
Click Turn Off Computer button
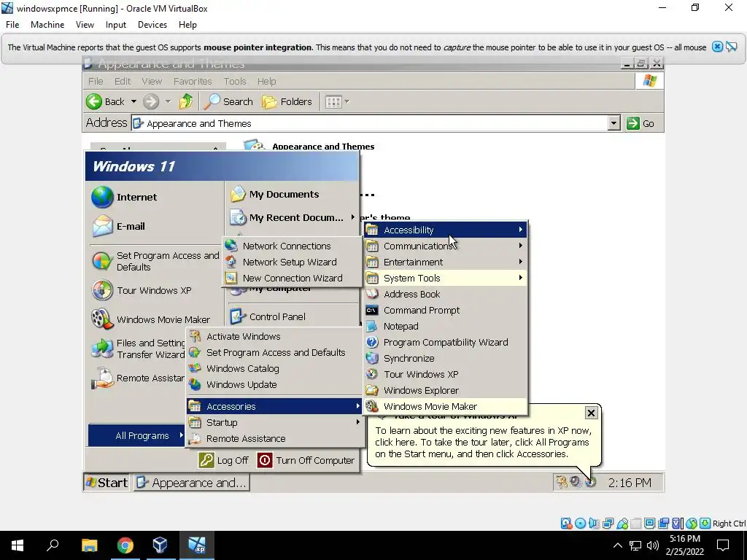click(306, 460)
